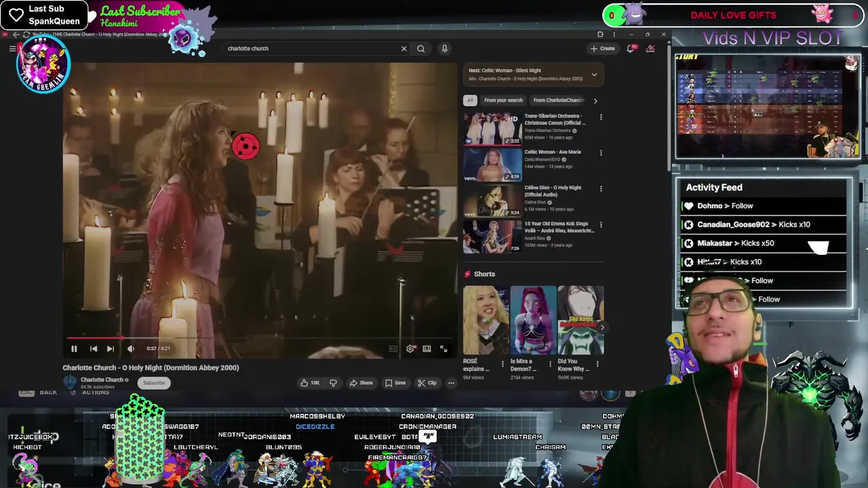Open browser extensions puzzle icon
The image size is (868, 488).
tap(600, 35)
